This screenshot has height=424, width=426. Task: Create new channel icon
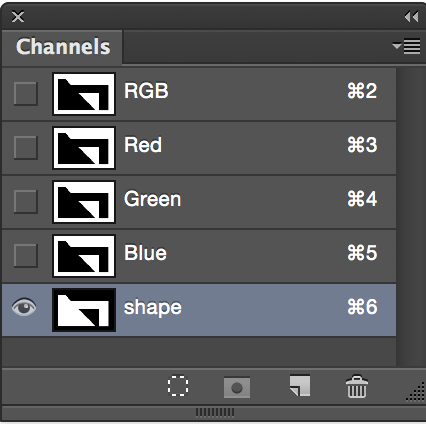300,386
